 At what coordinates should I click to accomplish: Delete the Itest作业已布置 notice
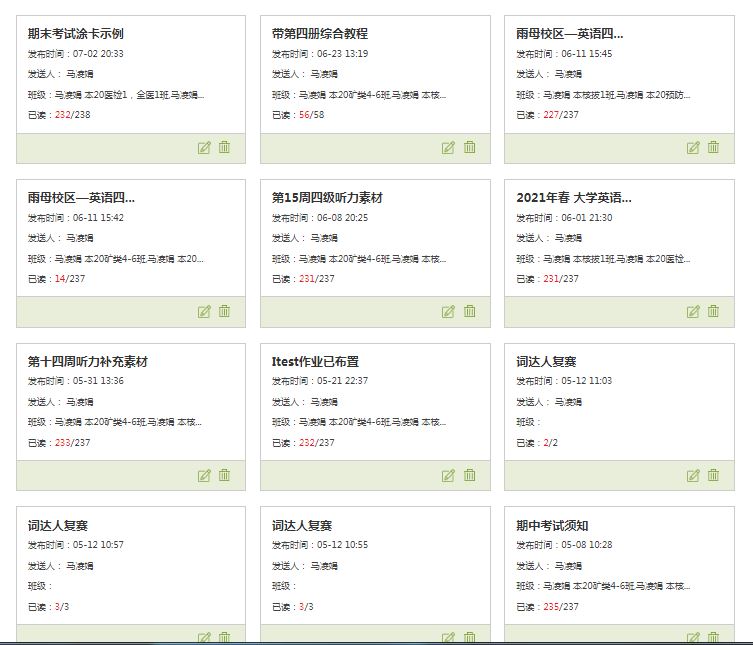pyautogui.click(x=469, y=475)
